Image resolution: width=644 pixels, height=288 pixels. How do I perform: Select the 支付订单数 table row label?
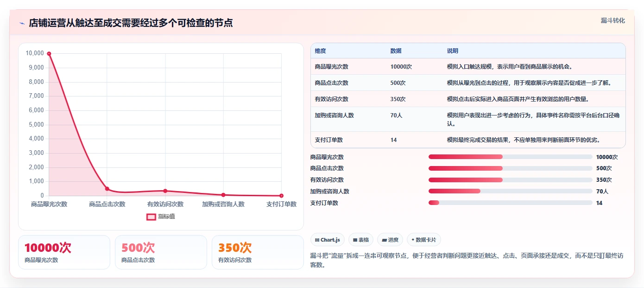tap(328, 140)
